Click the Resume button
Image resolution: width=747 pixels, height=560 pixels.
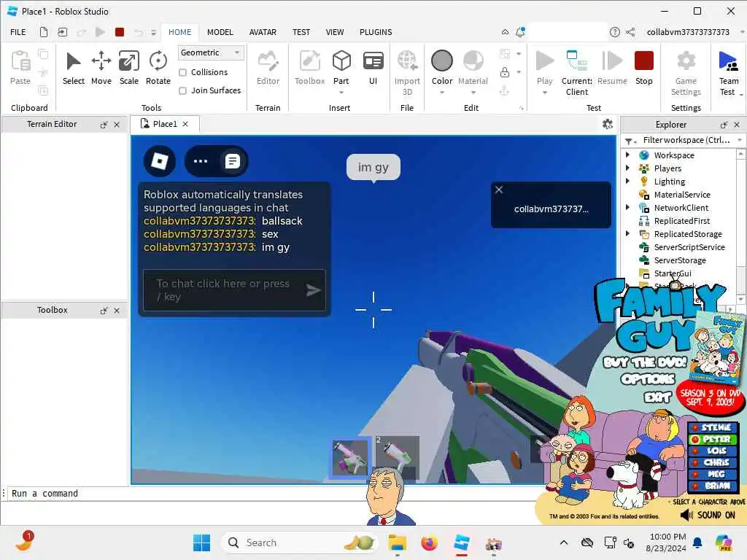click(612, 68)
